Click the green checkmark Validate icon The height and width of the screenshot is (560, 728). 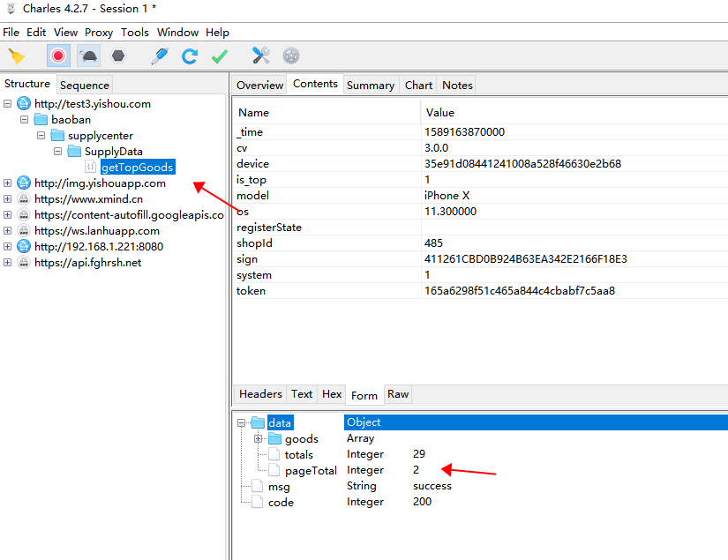point(220,56)
